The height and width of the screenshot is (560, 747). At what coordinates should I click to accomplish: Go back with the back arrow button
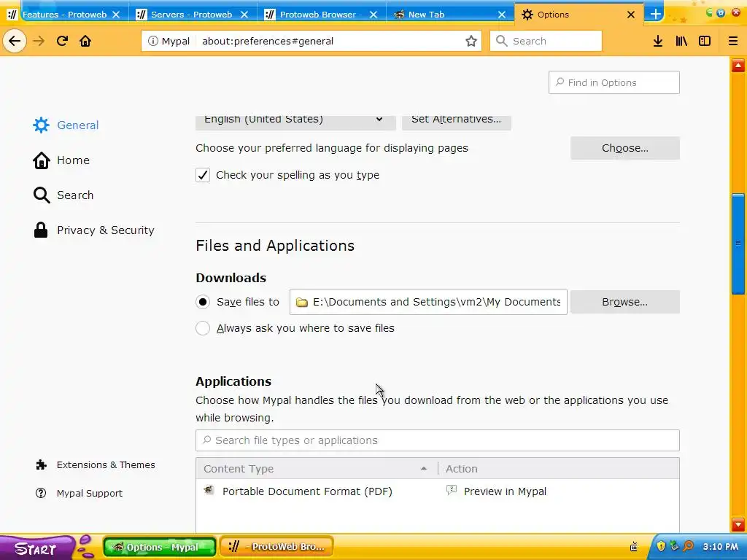coord(15,41)
